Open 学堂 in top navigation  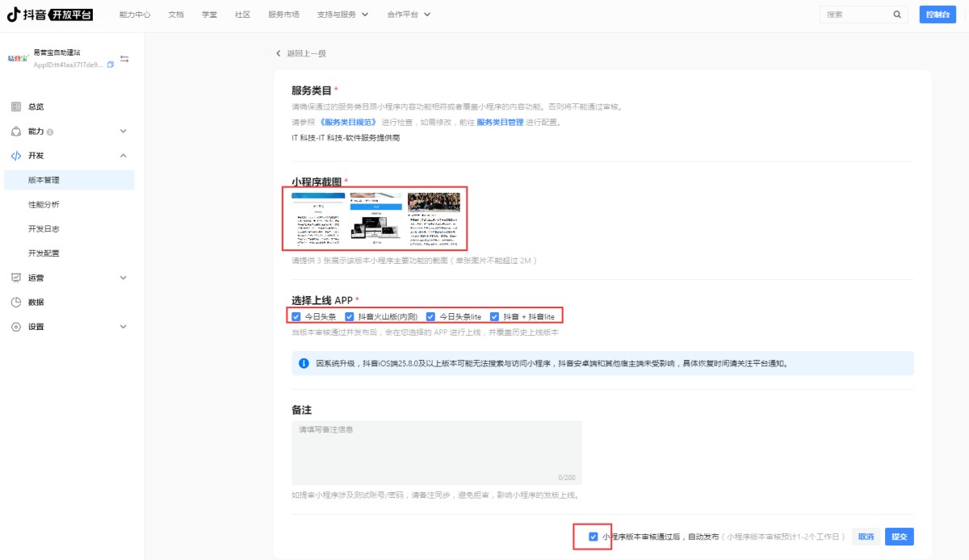coord(209,15)
